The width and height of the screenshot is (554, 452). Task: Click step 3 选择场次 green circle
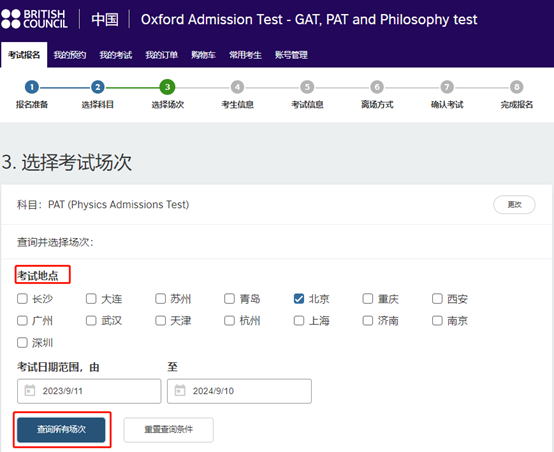click(x=167, y=87)
